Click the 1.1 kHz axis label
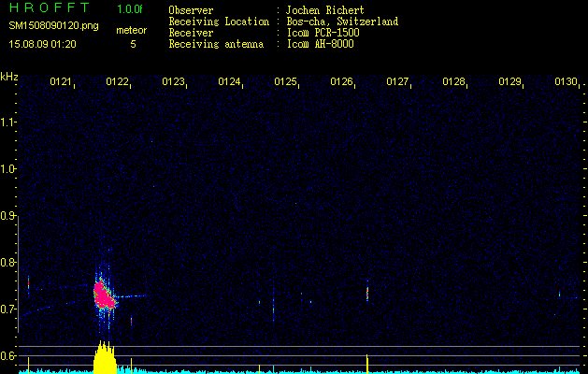This screenshot has height=374, width=588. coord(7,122)
